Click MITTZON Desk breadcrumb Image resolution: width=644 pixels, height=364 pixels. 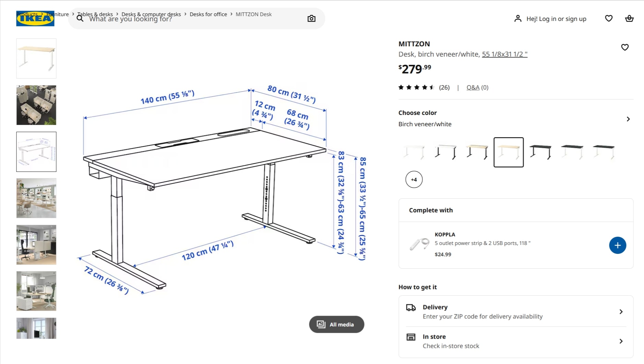[254, 14]
